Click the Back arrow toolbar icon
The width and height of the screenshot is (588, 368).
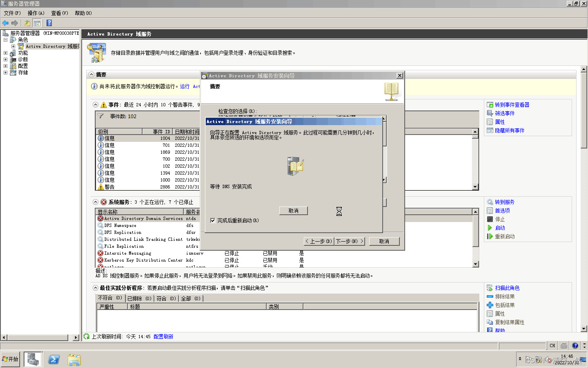[5, 23]
